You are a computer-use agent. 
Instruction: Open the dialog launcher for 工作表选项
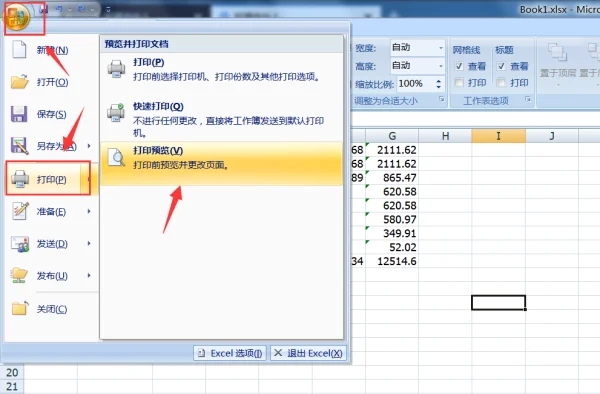click(x=528, y=99)
